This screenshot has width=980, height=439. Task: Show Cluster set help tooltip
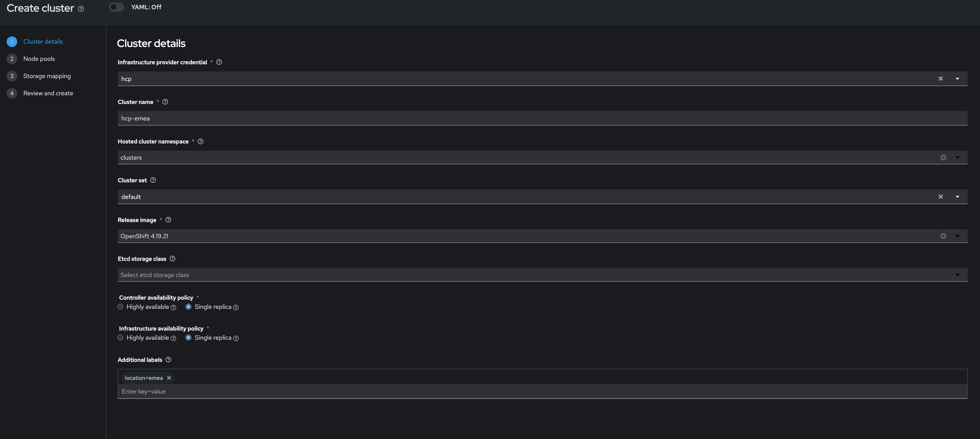click(x=153, y=180)
